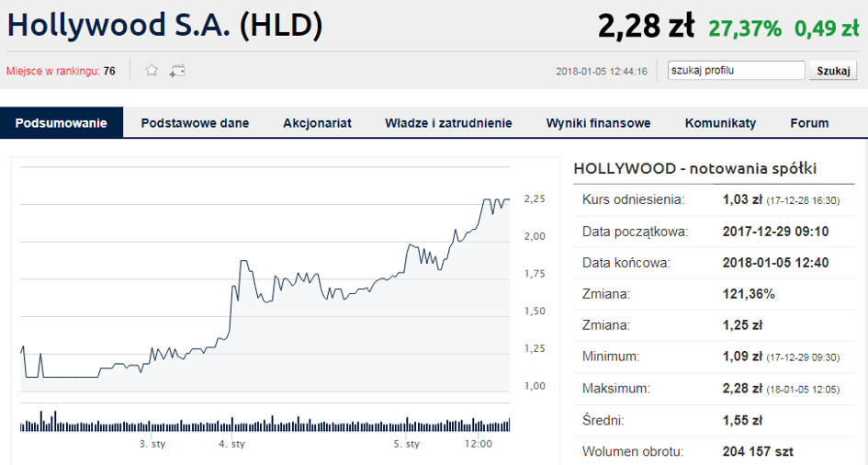Click the 12:00 time axis label
This screenshot has width=868, height=465.
479,444
